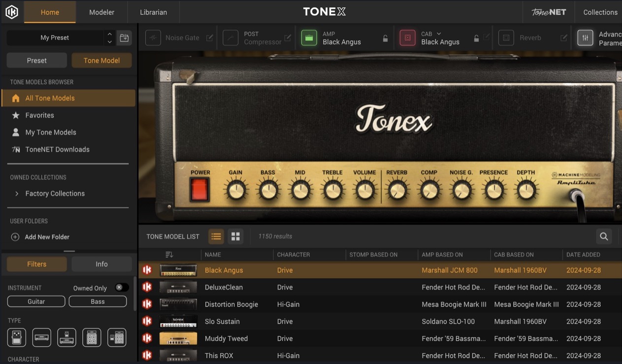The width and height of the screenshot is (622, 364).
Task: Switch to grid view in Tone Model List
Action: tap(235, 236)
